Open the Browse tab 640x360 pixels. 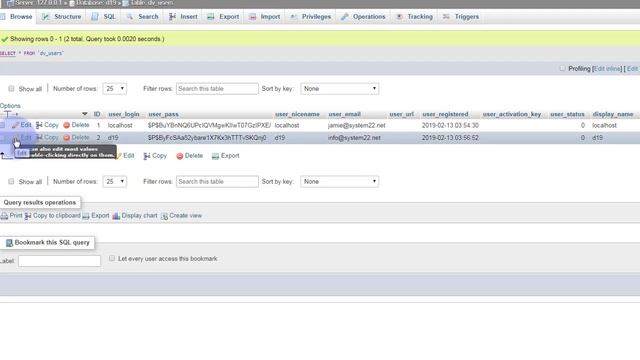(x=17, y=17)
